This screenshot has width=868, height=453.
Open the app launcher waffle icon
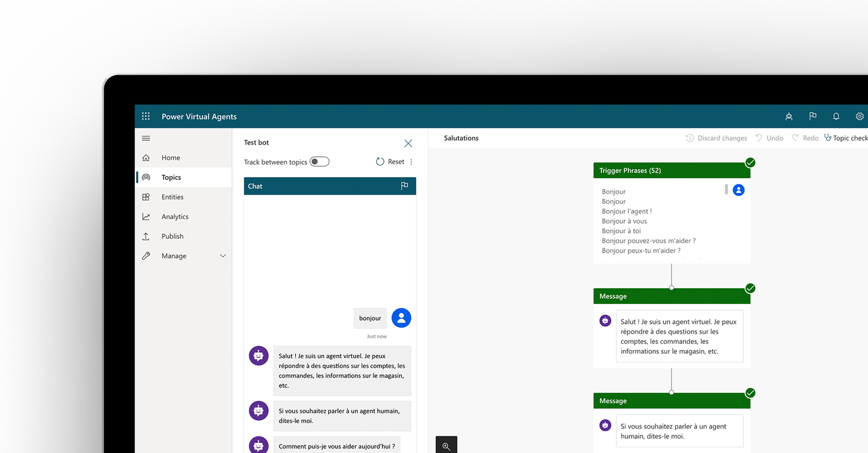point(146,116)
